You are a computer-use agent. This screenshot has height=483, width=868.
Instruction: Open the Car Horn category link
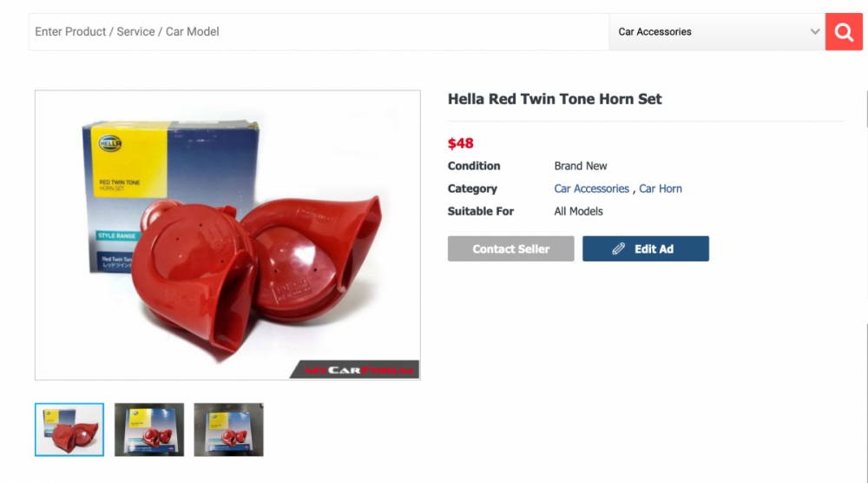coord(661,189)
